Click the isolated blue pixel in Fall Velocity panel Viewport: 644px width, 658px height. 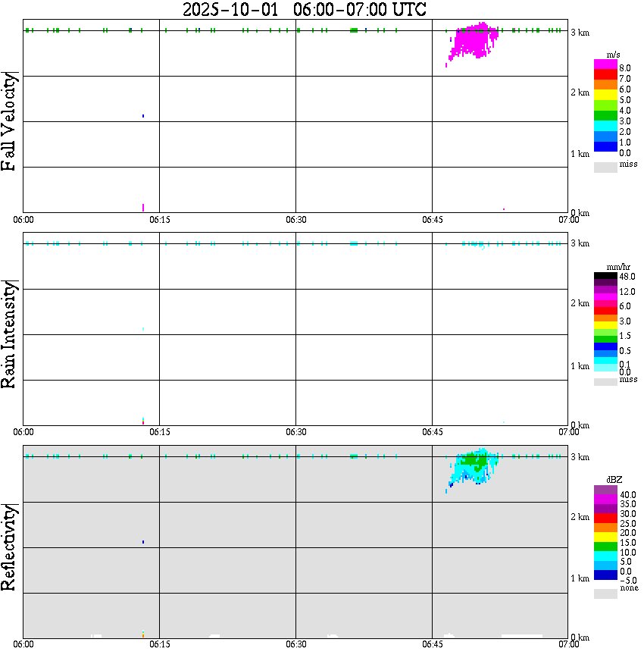click(x=143, y=116)
